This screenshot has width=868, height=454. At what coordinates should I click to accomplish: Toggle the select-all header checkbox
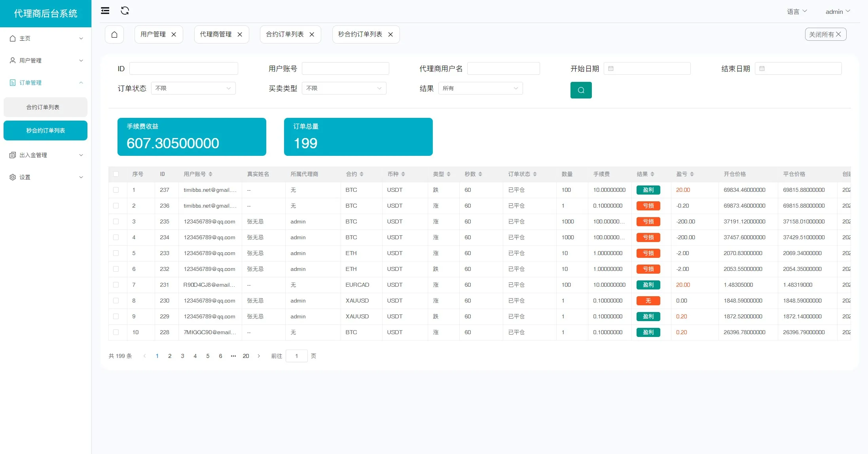click(116, 174)
